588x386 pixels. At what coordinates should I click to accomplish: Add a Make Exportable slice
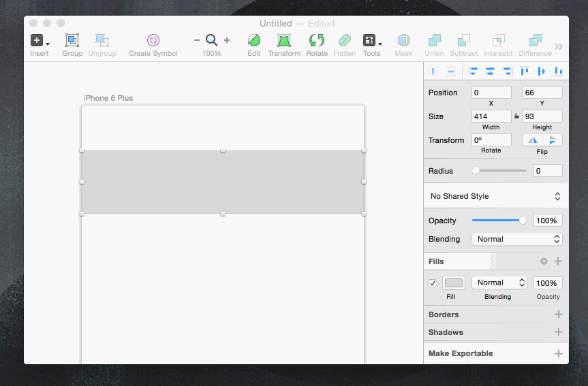point(559,353)
